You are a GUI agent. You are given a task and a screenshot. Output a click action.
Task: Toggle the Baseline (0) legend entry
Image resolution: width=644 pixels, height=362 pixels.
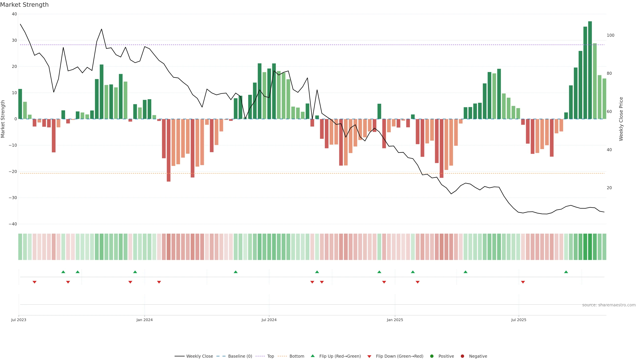(240, 356)
